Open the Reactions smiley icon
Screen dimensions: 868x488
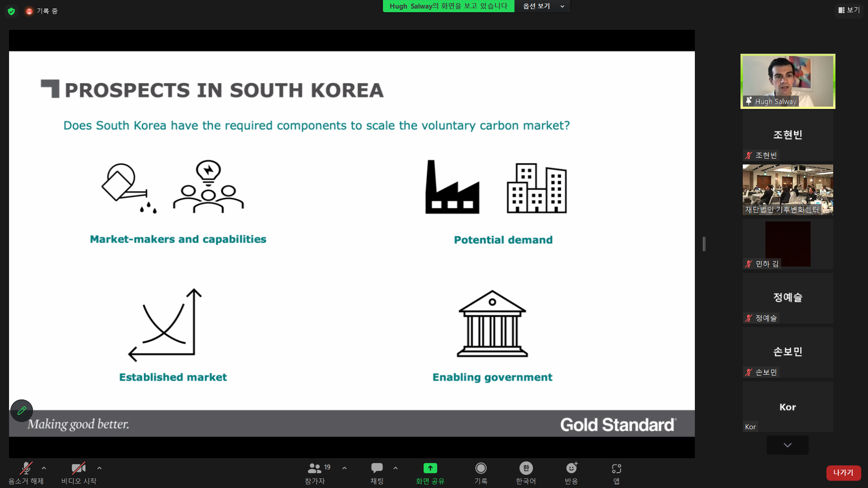click(571, 468)
